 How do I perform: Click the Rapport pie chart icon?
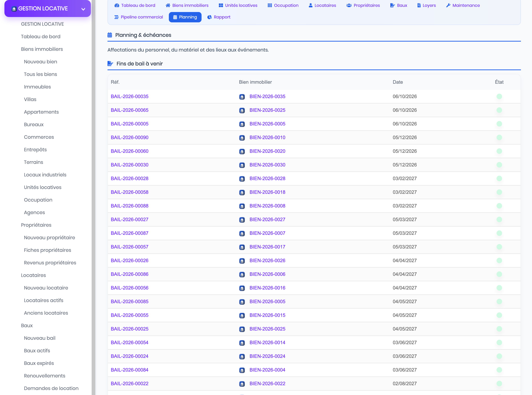[x=209, y=17]
